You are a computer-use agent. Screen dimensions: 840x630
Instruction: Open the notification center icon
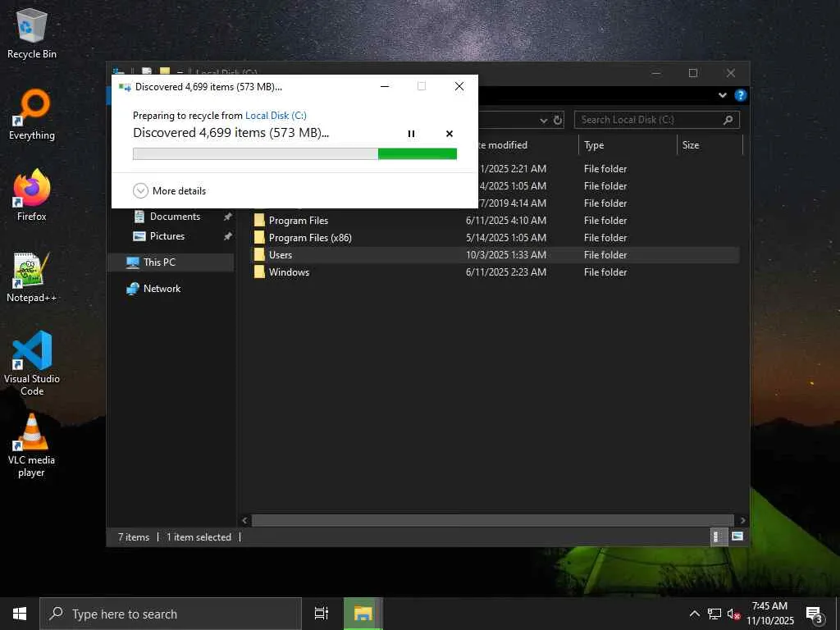coord(814,614)
